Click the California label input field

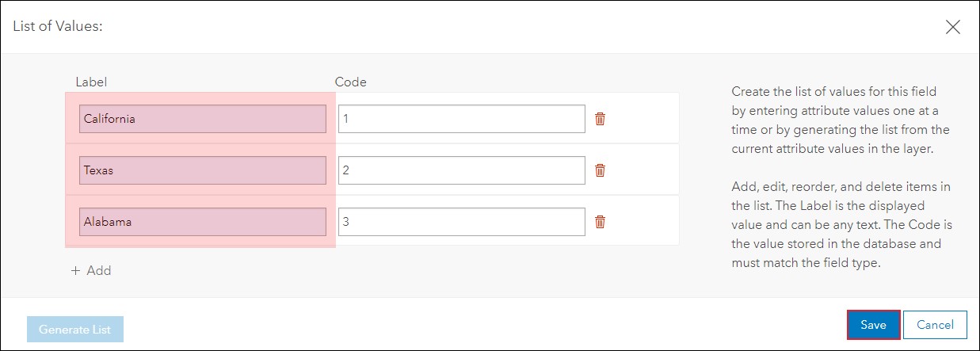pos(203,119)
